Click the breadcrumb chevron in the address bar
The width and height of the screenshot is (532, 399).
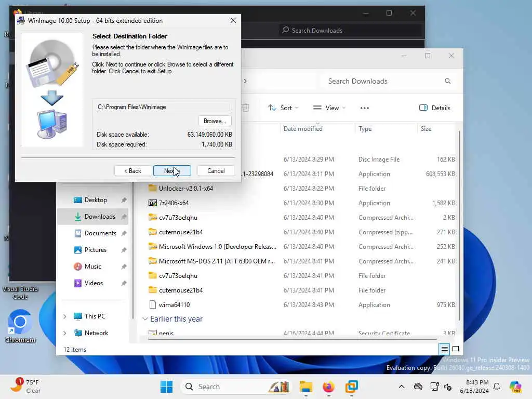coord(245,81)
